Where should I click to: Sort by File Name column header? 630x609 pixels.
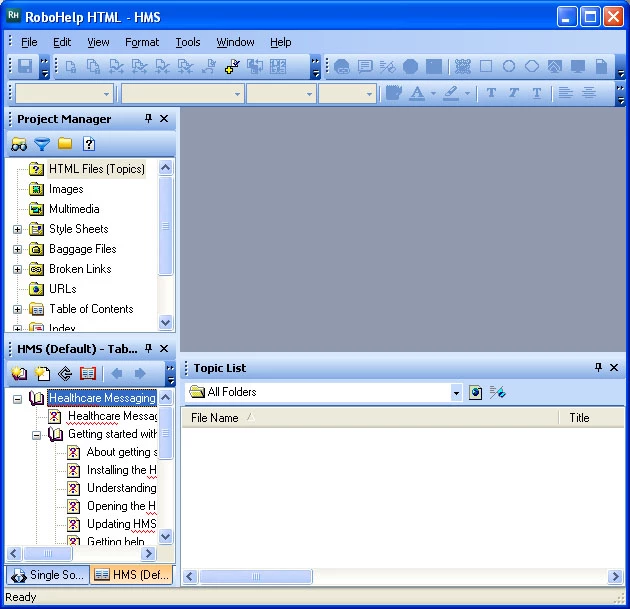point(370,418)
